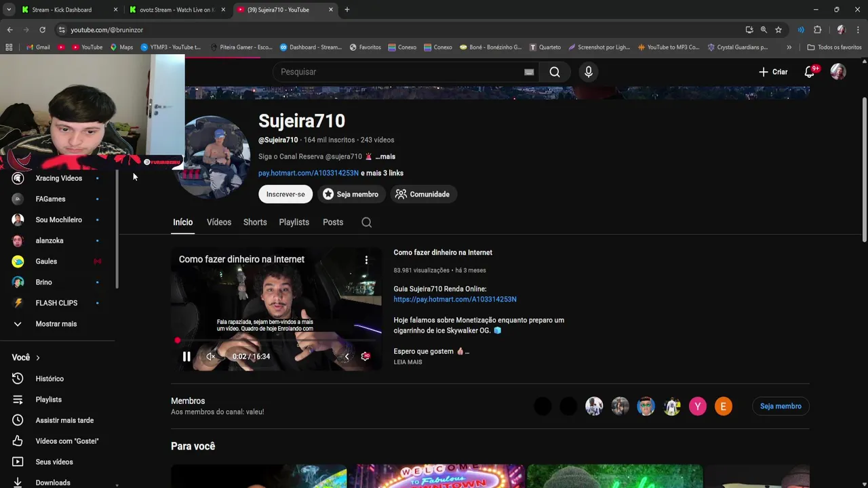
Task: Click the video progress bar scrubber
Action: 178,341
